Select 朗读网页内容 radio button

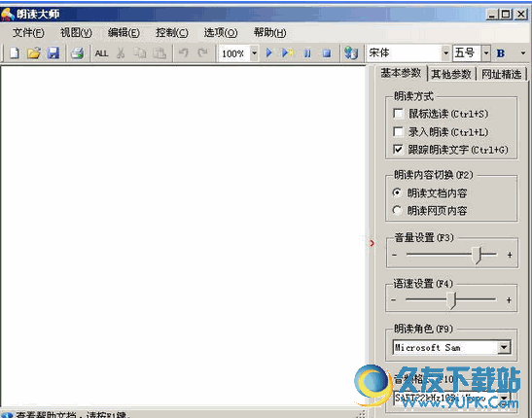click(397, 210)
